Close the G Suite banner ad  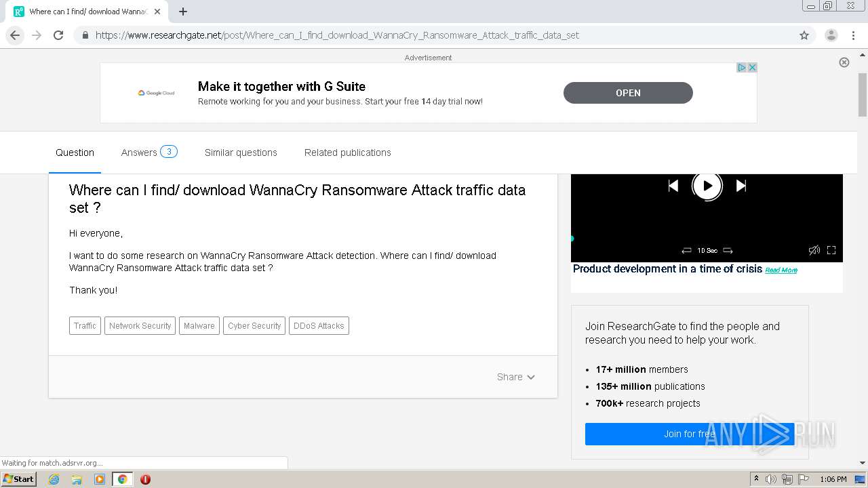[752, 67]
